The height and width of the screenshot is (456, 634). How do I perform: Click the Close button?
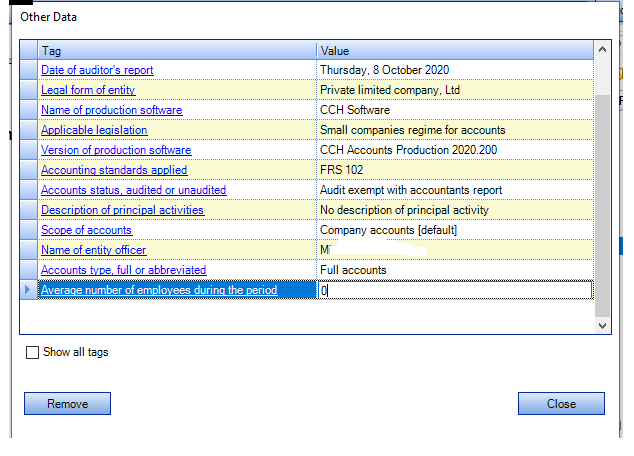click(x=561, y=404)
